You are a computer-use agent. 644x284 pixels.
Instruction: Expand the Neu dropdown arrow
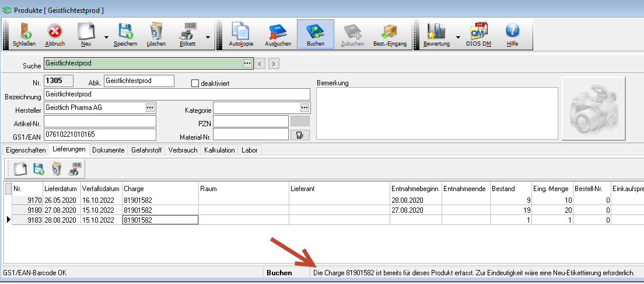[106, 37]
